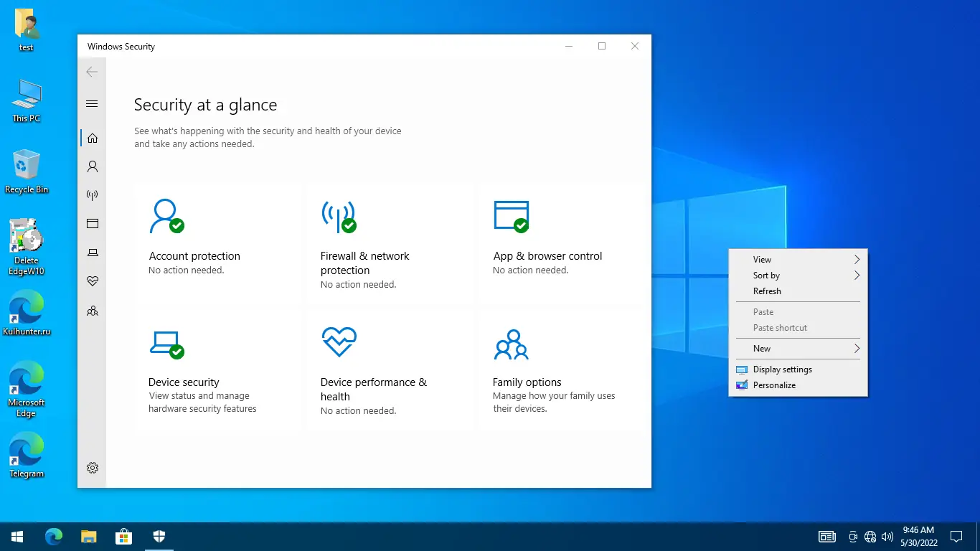Open the 'Account protection' card title
This screenshot has height=551, width=980.
[194, 256]
